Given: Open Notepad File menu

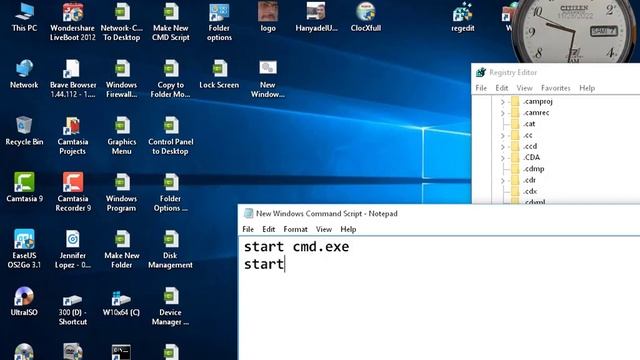Looking at the screenshot, I should tap(248, 229).
